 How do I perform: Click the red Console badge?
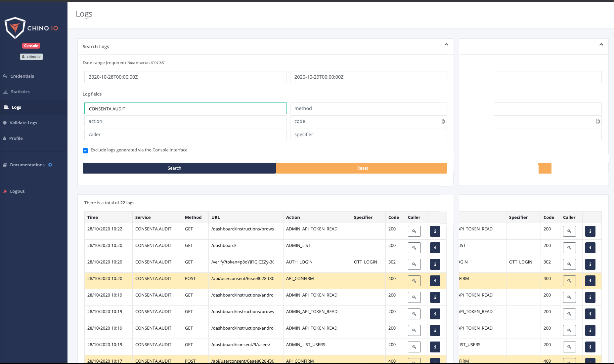tap(31, 46)
